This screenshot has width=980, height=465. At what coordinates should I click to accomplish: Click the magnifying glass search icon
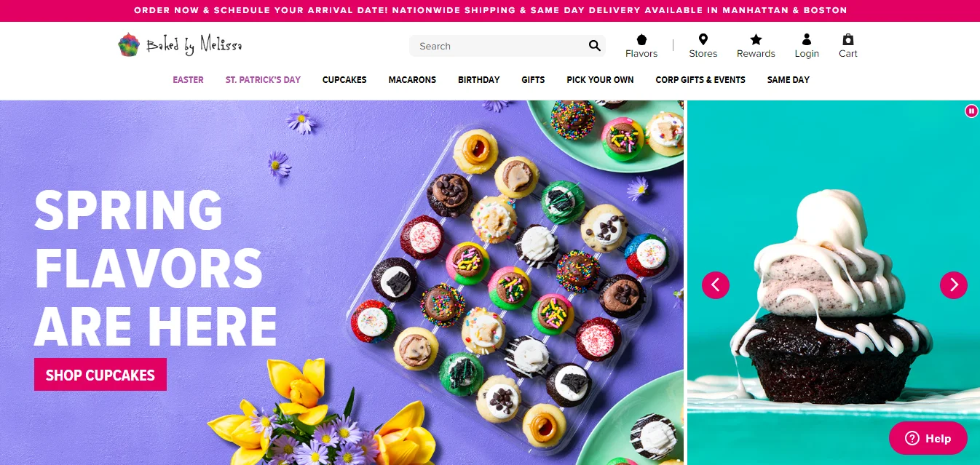(595, 46)
